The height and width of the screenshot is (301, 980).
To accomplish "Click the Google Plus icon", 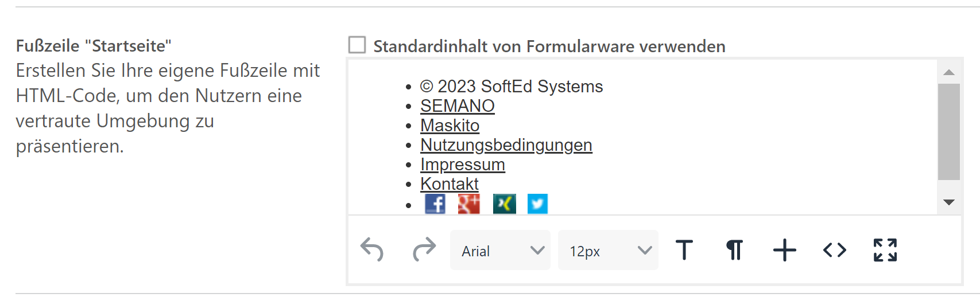I will click(x=469, y=204).
